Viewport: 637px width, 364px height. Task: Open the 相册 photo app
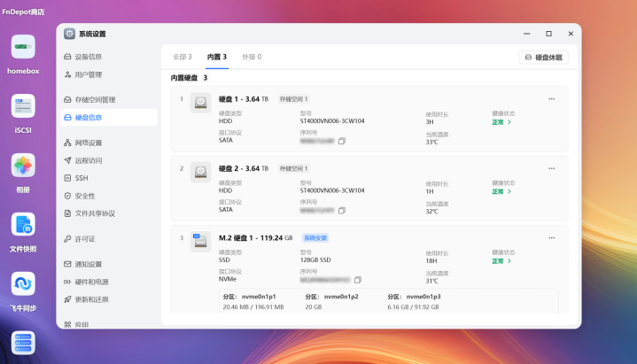(x=23, y=166)
